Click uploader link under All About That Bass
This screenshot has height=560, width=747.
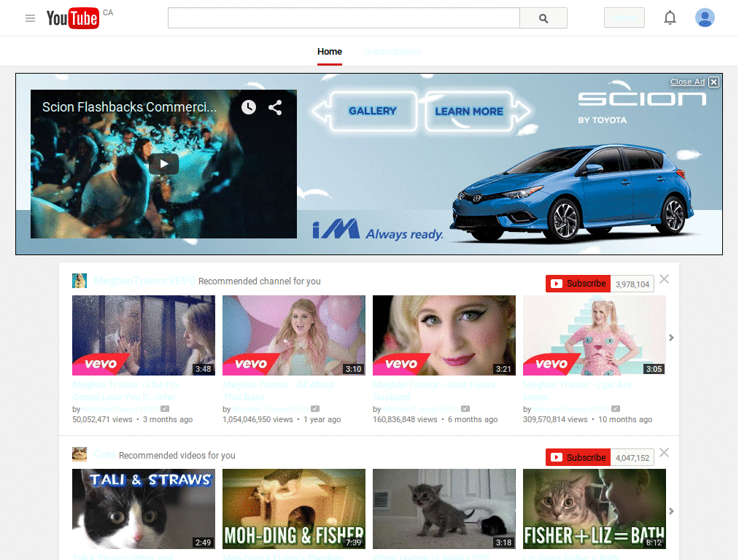(x=271, y=409)
